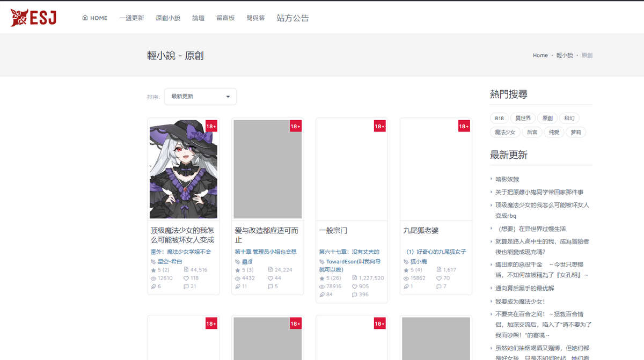644x360 pixels.
Task: Open novel title 爱与改造都应适可而止
Action: 267,235
